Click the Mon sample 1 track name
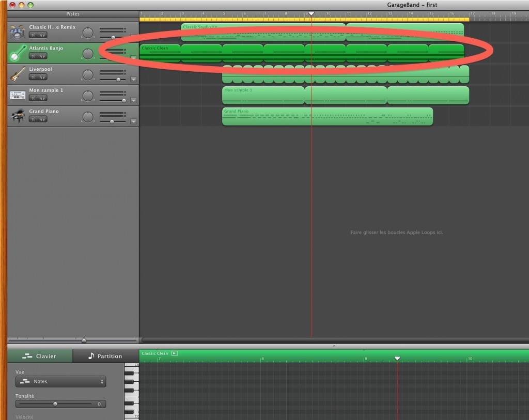Screen dimensions: 529x420 (x=46, y=90)
